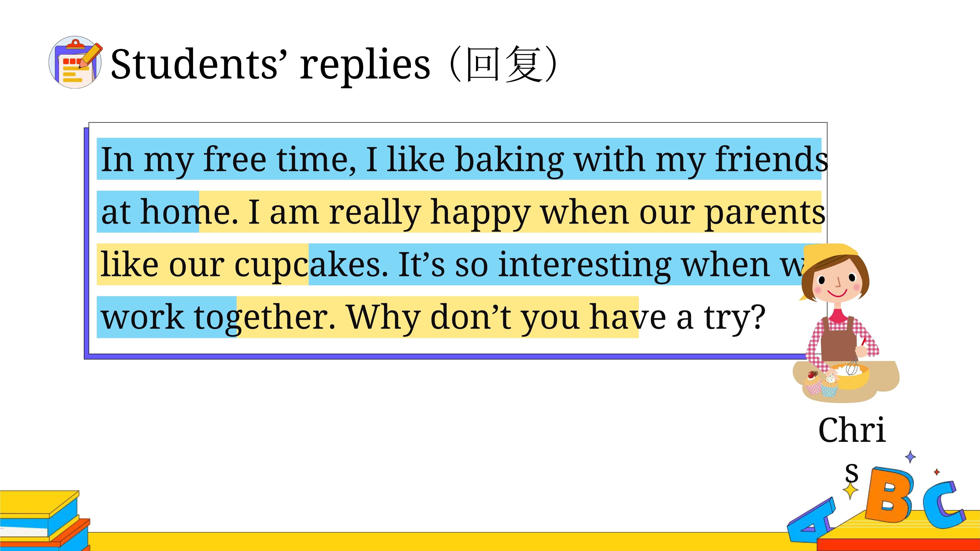Click the phrase Why don't you
The image size is (980, 551).
463,318
